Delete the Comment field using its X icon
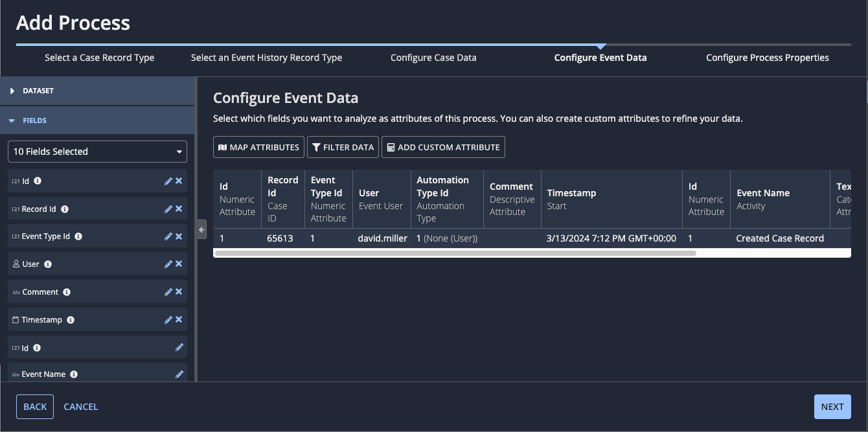868x432 pixels. (179, 292)
